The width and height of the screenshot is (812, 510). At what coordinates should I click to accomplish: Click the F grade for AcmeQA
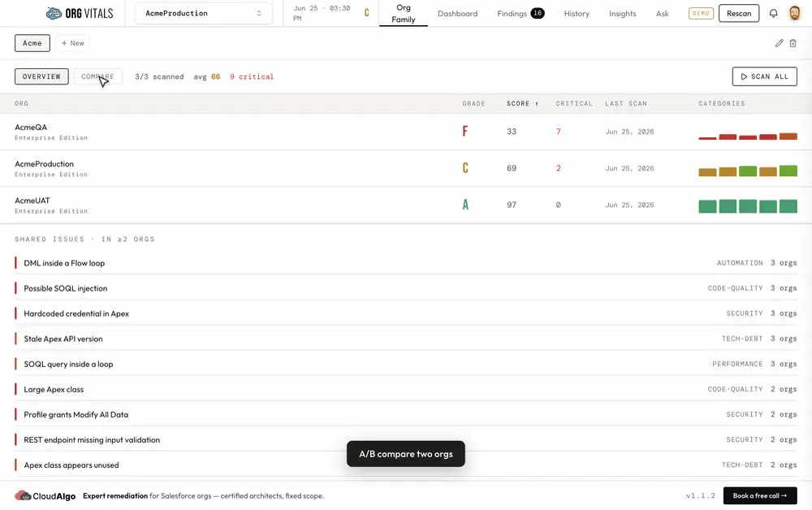(465, 132)
